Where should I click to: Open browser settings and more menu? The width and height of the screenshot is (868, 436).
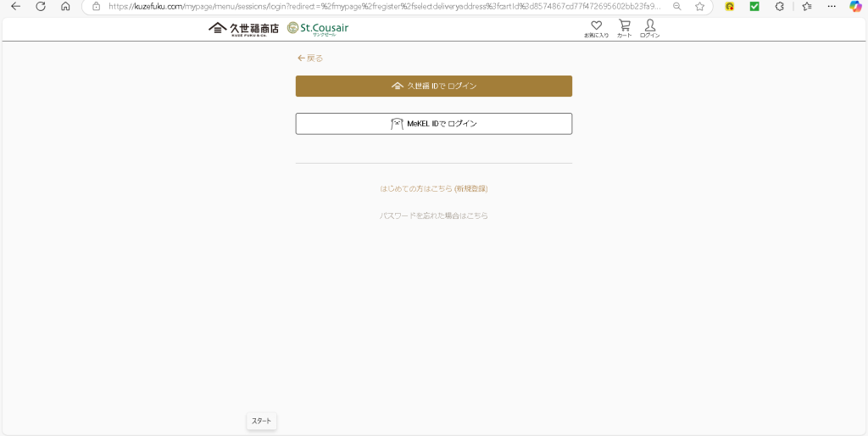click(x=832, y=7)
